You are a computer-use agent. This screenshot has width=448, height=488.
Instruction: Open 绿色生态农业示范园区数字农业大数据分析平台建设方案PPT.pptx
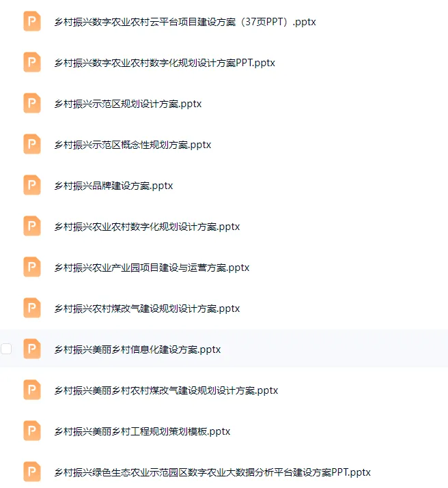(212, 472)
